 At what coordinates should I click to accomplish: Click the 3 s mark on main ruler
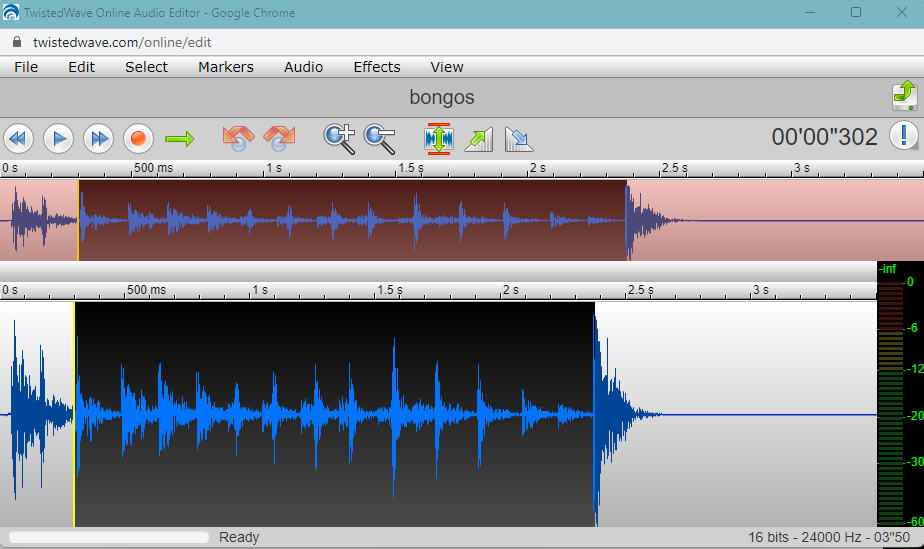[x=761, y=290]
